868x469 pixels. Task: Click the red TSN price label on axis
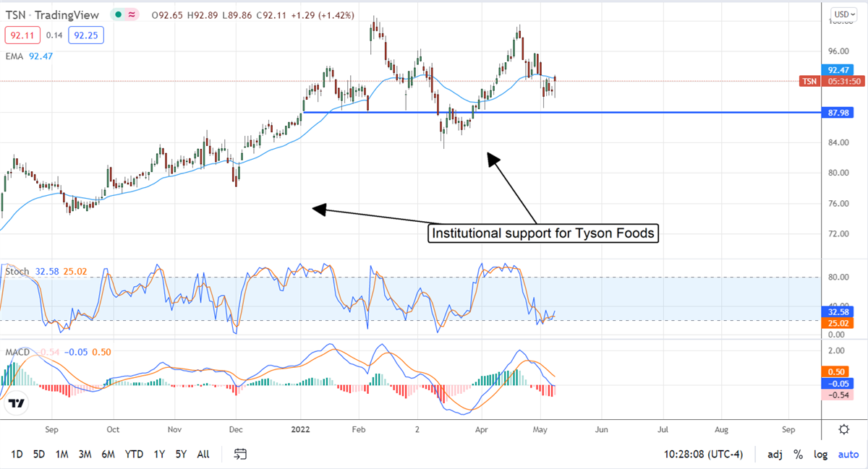point(809,81)
